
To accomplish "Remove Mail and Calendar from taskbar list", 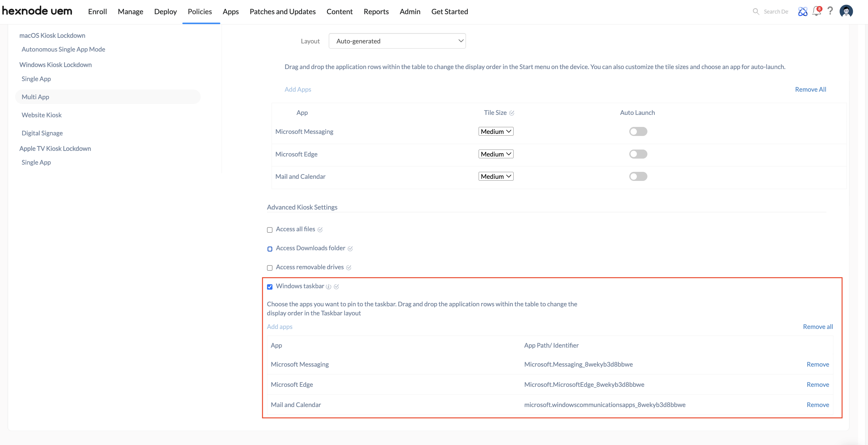I will (818, 405).
